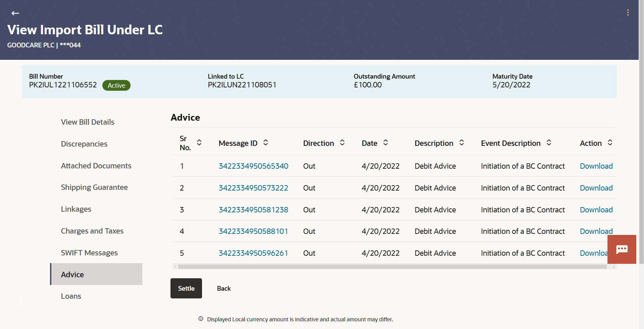Open message ID 3422334950565340
Screen dimensions: 644x329
[x=253, y=166]
